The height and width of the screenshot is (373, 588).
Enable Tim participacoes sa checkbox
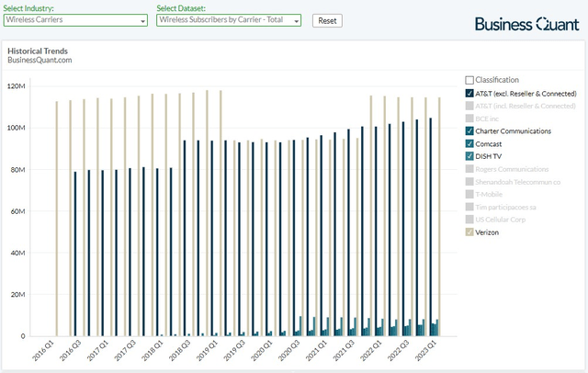[469, 207]
